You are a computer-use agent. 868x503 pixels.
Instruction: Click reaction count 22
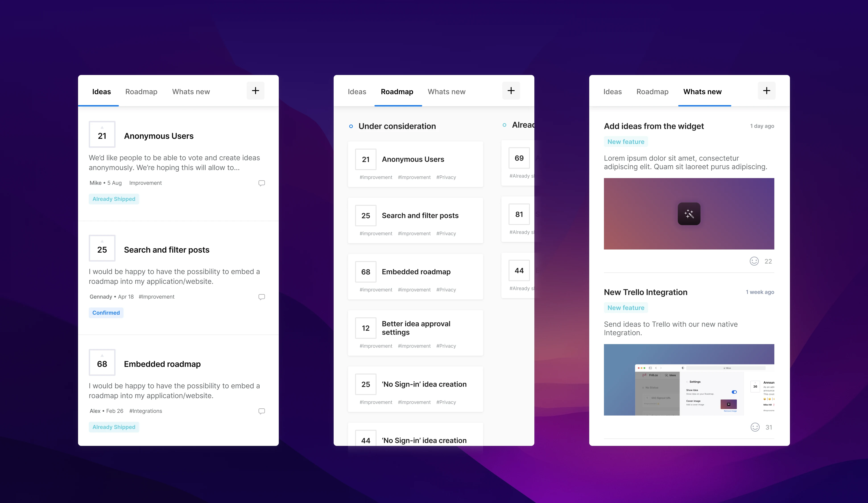768,261
